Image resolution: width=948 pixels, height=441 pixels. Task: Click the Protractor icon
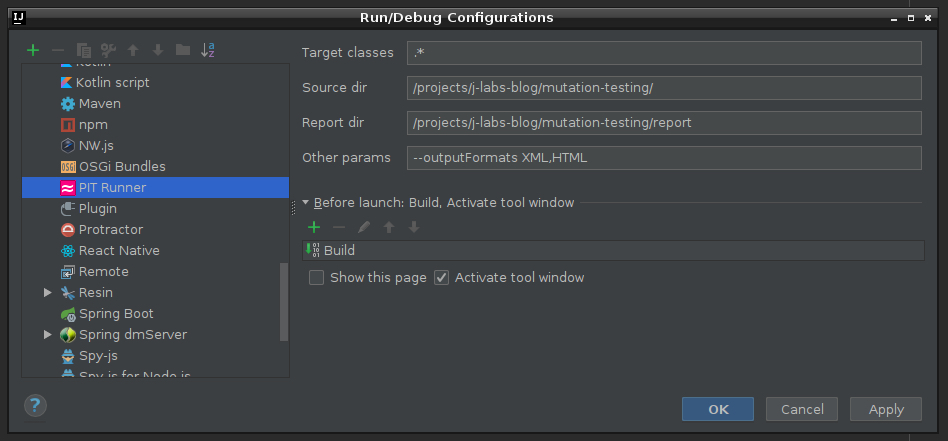[x=68, y=230]
